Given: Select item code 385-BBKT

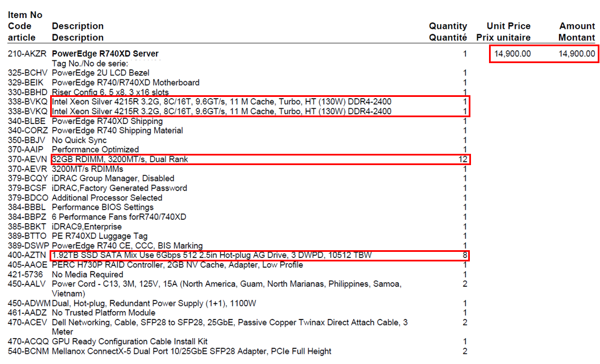Looking at the screenshot, I should click(27, 227).
